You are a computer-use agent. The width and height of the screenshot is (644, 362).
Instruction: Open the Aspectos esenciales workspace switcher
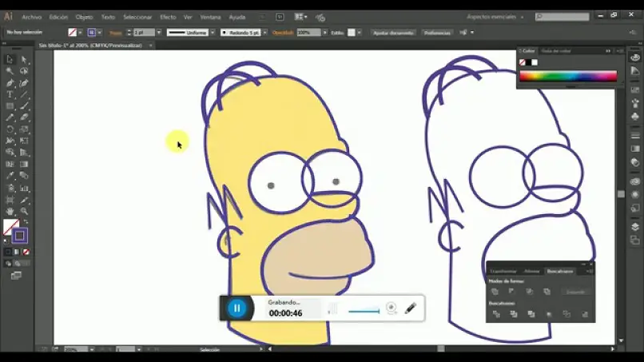click(x=495, y=17)
